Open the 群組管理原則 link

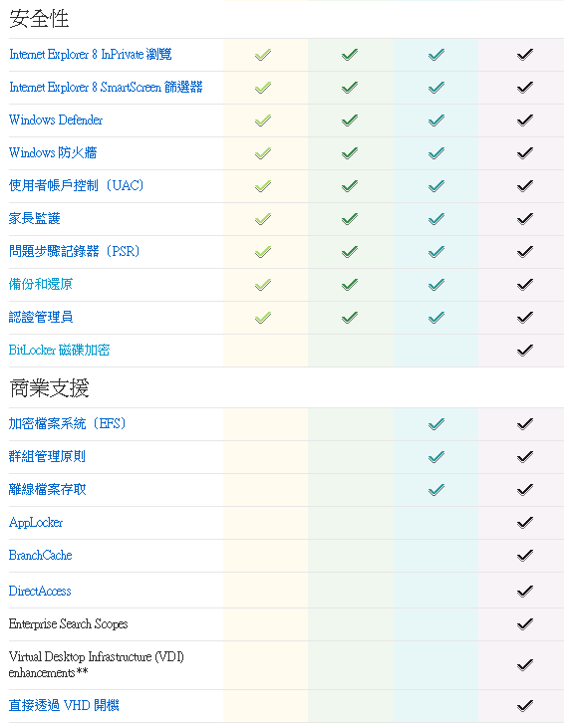click(x=48, y=456)
